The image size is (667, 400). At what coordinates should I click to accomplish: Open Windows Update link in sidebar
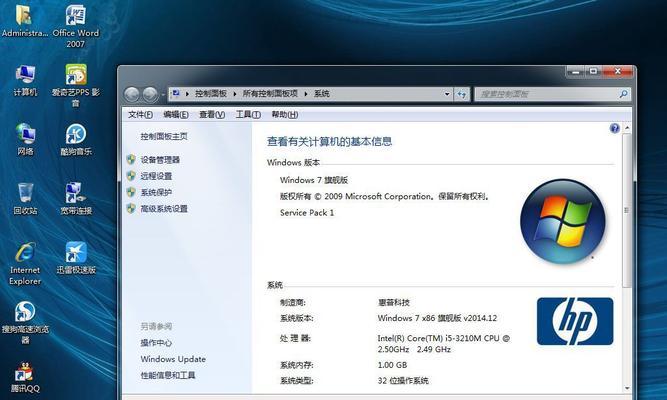pyautogui.click(x=173, y=359)
